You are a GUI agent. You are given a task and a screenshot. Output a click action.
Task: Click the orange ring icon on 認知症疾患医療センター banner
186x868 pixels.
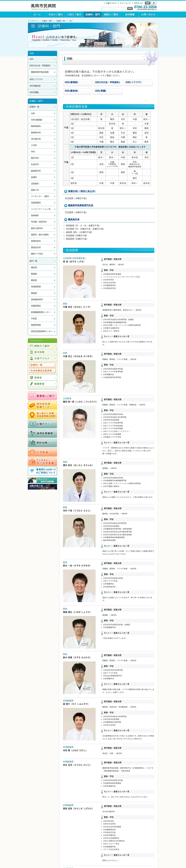32,405
